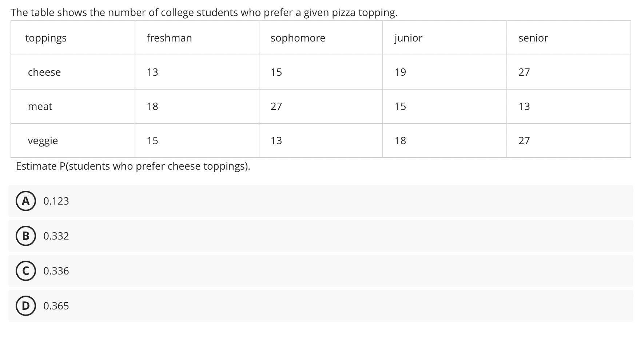Click the senior column header

[x=533, y=38]
